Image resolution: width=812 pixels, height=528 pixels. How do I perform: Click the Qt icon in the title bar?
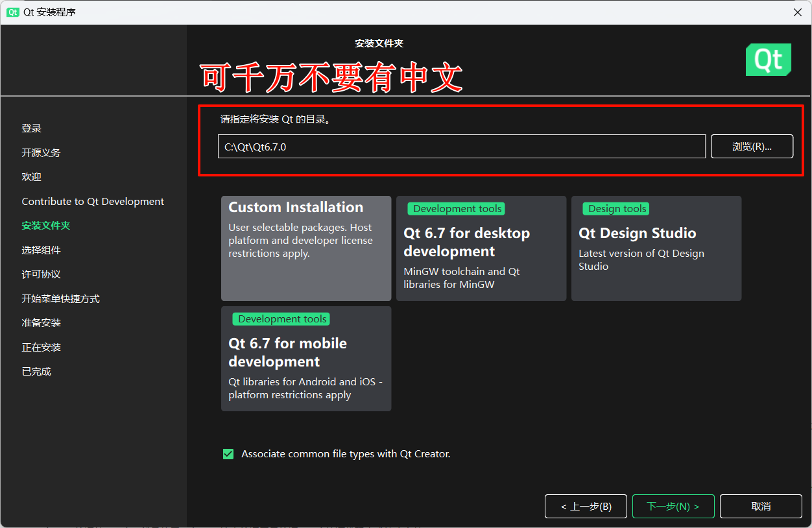(x=12, y=12)
